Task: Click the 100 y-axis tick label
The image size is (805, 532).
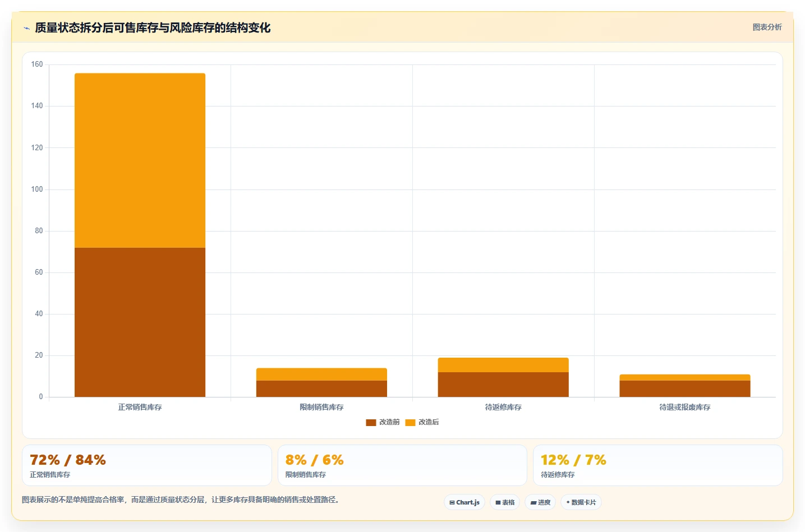Action: coord(37,189)
